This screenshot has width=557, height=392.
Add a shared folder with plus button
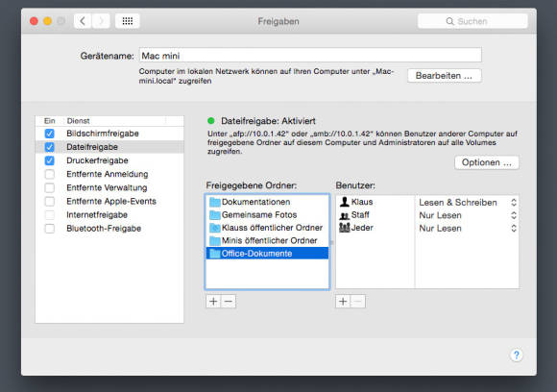click(x=213, y=302)
